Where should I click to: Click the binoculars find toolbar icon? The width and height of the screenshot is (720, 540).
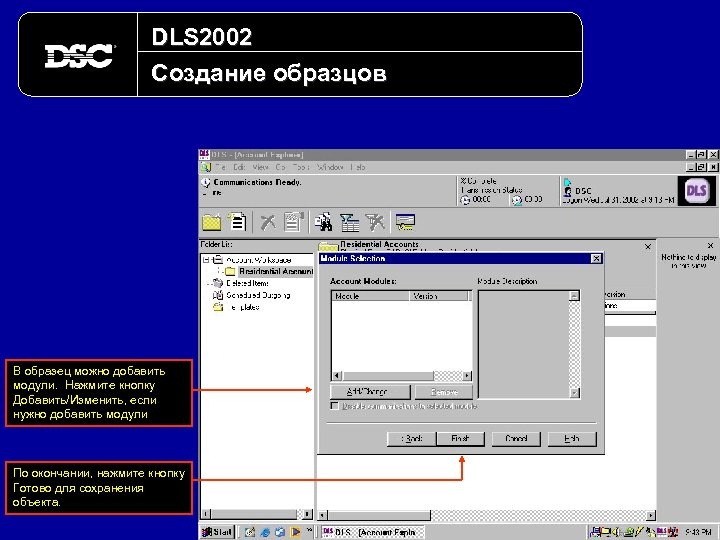click(324, 222)
